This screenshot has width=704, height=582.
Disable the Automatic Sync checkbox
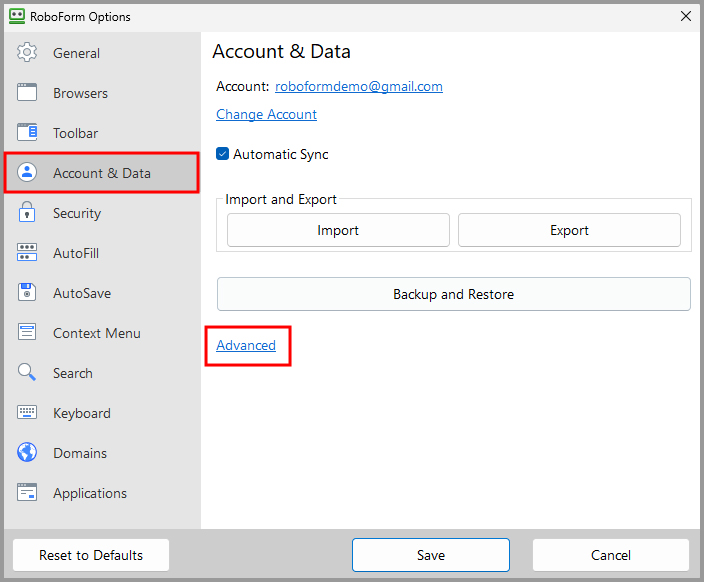click(222, 154)
